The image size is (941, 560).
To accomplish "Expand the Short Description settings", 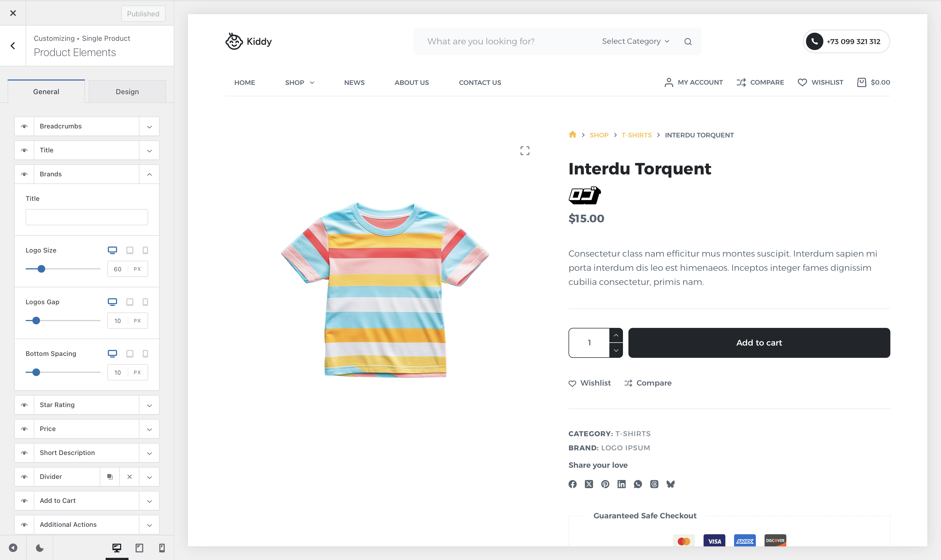I will pyautogui.click(x=149, y=453).
